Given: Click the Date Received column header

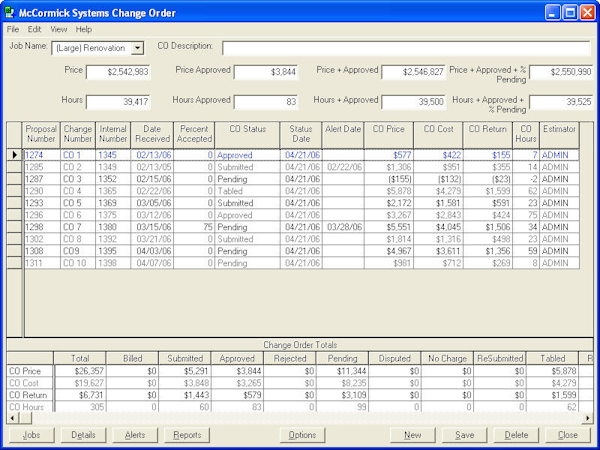Looking at the screenshot, I should [152, 134].
